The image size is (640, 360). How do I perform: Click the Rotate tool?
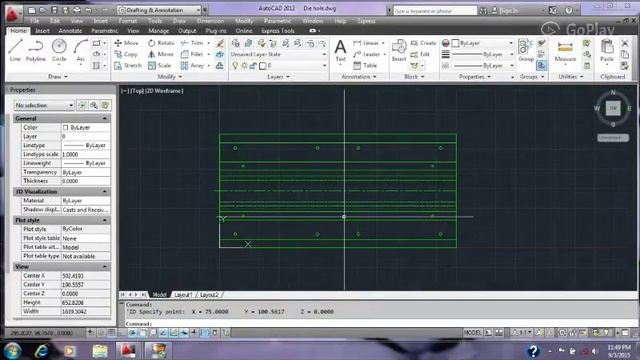tap(161, 43)
